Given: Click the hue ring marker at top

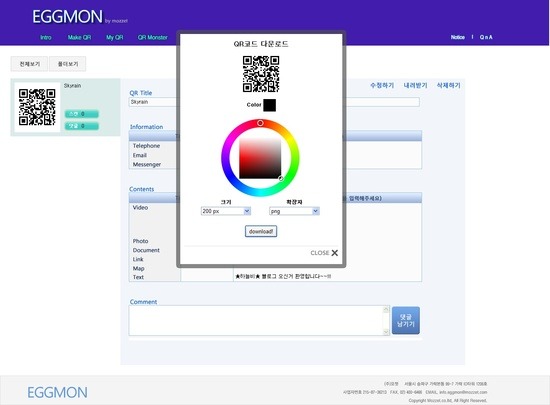Looking at the screenshot, I should 260,123.
